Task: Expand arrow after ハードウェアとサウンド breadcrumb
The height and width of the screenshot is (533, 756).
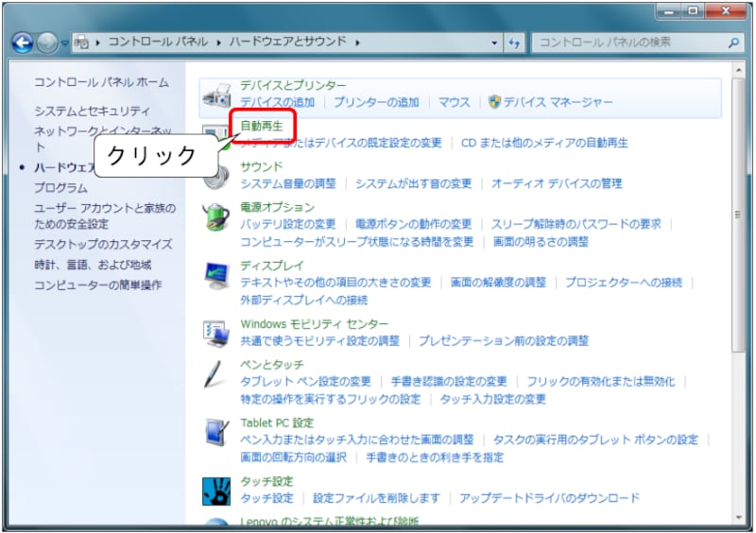Action: [357, 43]
